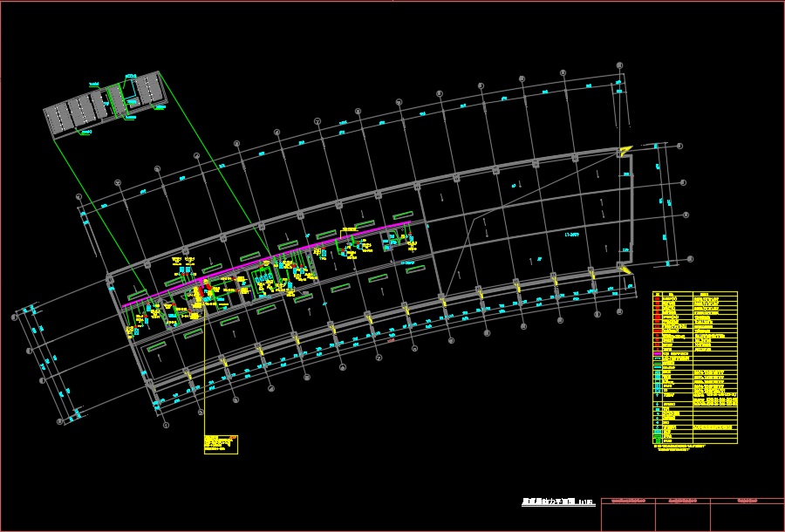Click the topmost grid axis bubble at upper right
The height and width of the screenshot is (532, 785).
[x=619, y=65]
